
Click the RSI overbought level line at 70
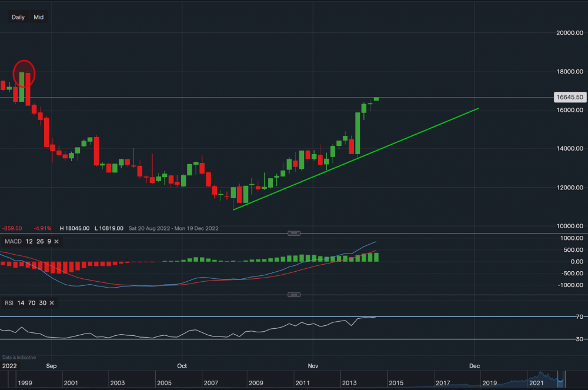294,317
